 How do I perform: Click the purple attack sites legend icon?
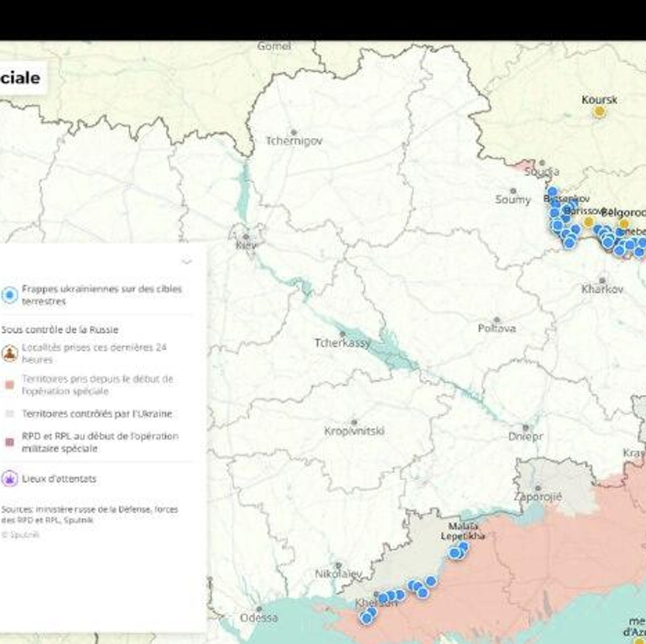click(9, 479)
